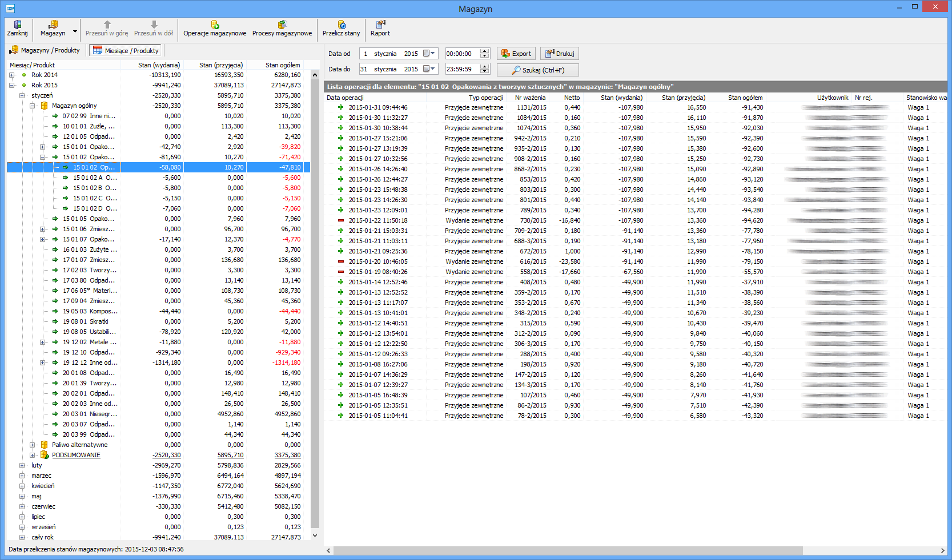Click the Przelicz stany icon

coord(341,28)
